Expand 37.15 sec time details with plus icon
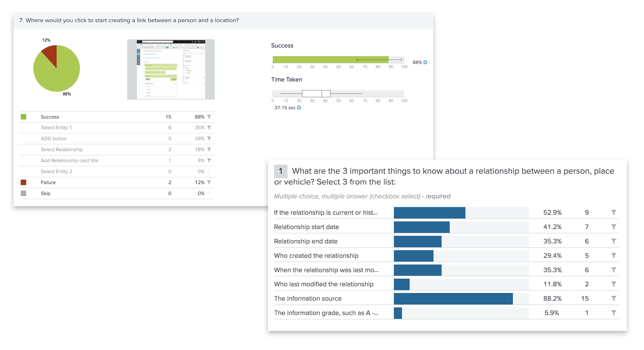Viewport: 644px width, 350px height. point(299,108)
